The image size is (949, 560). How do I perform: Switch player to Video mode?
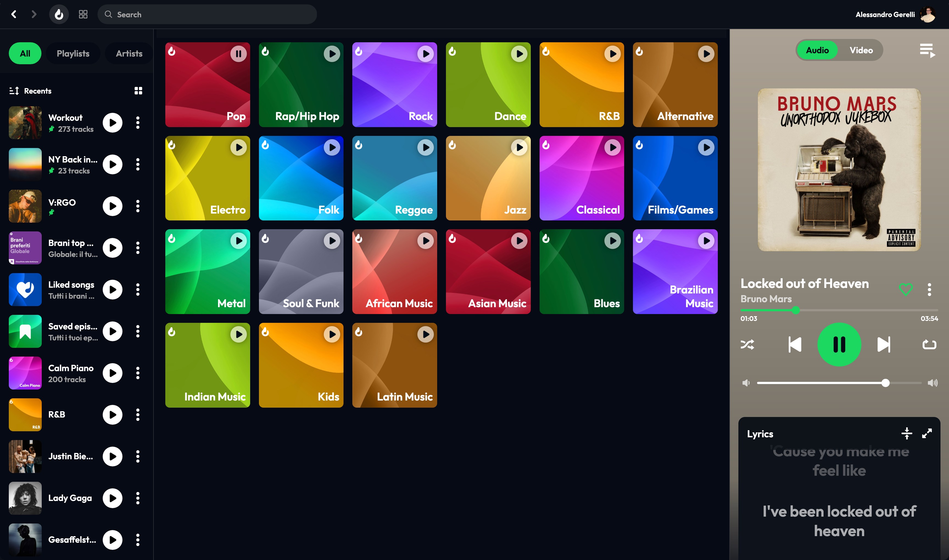[861, 50]
